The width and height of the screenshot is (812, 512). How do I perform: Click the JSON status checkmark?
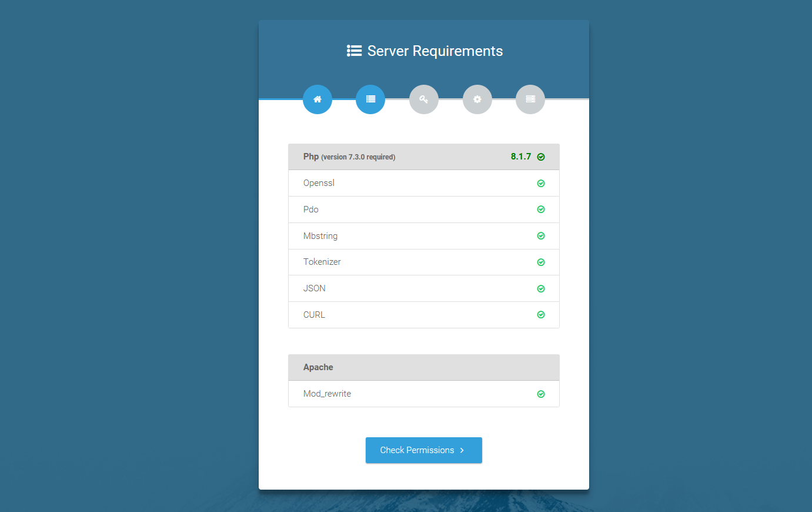point(541,289)
